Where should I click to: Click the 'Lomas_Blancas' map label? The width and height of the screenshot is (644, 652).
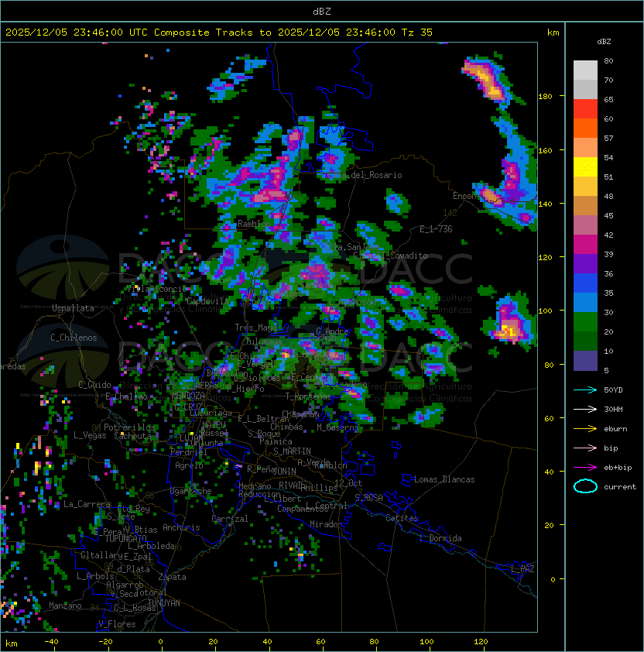click(444, 479)
